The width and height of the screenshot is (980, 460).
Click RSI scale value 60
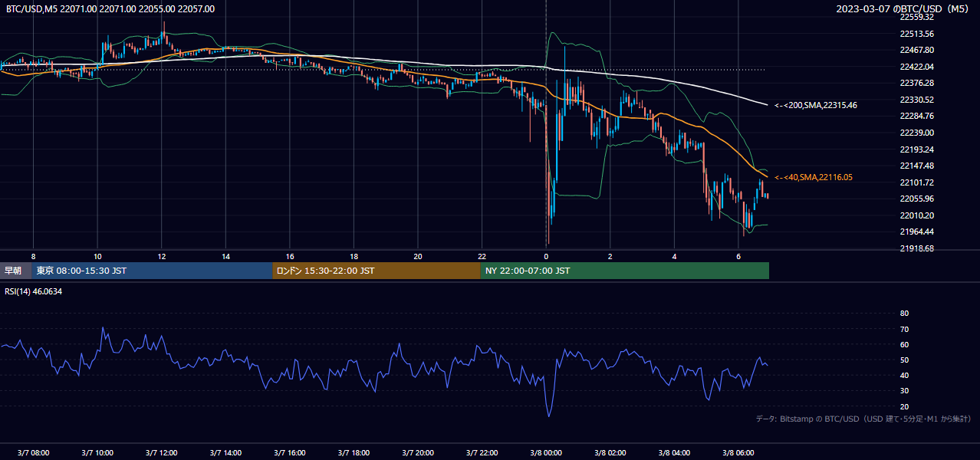pos(904,344)
